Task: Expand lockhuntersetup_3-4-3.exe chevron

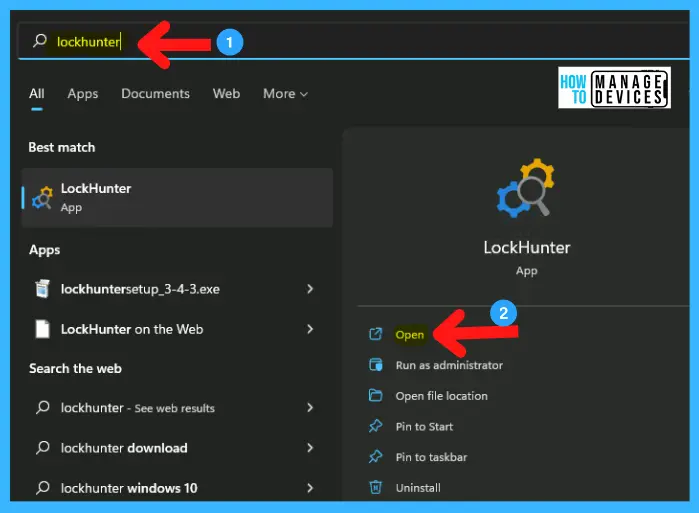Action: (x=310, y=289)
